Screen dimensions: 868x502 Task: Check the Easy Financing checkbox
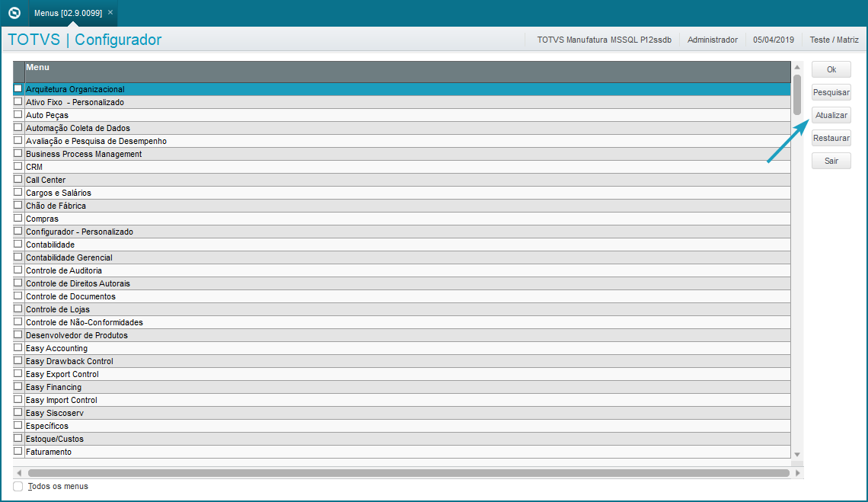coord(18,387)
